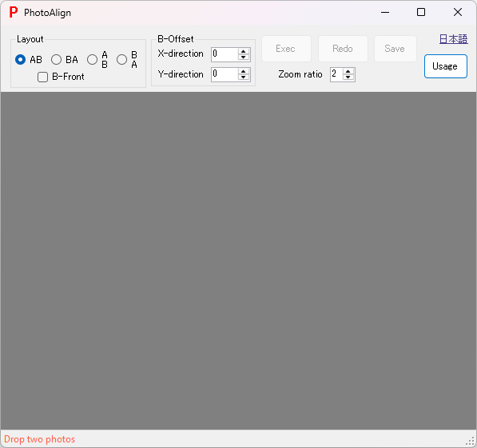Enable the B-Front checkbox

(x=42, y=77)
